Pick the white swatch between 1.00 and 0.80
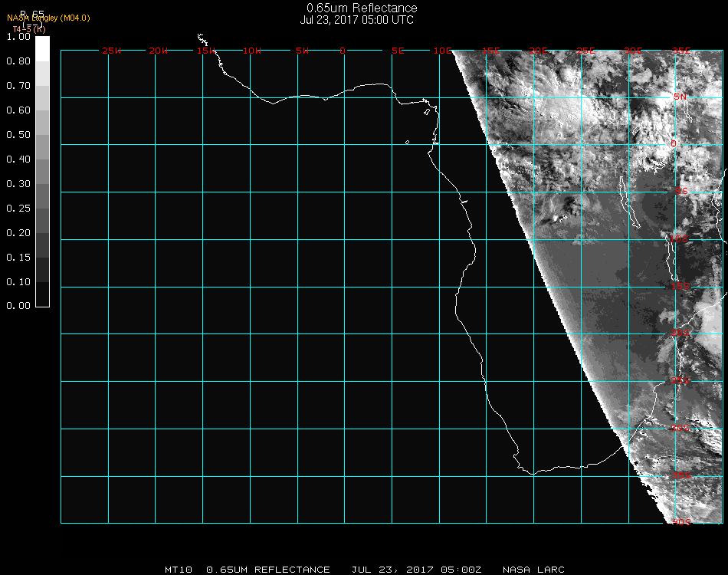 [x=42, y=49]
